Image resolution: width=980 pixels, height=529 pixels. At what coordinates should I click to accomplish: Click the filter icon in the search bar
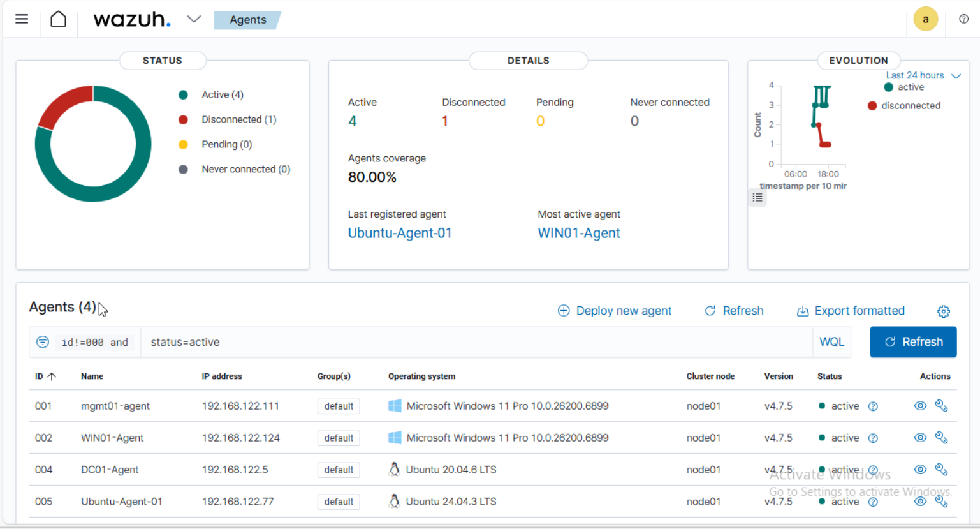[42, 341]
